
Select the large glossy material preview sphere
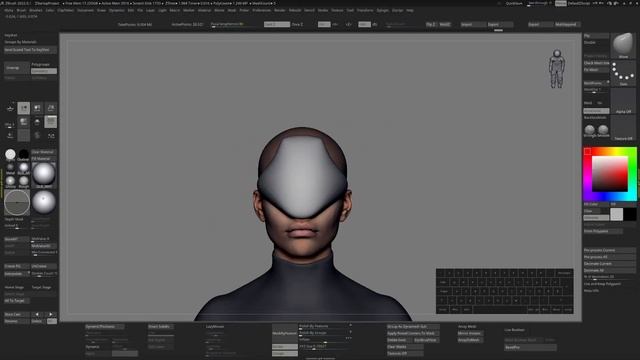coord(44,174)
